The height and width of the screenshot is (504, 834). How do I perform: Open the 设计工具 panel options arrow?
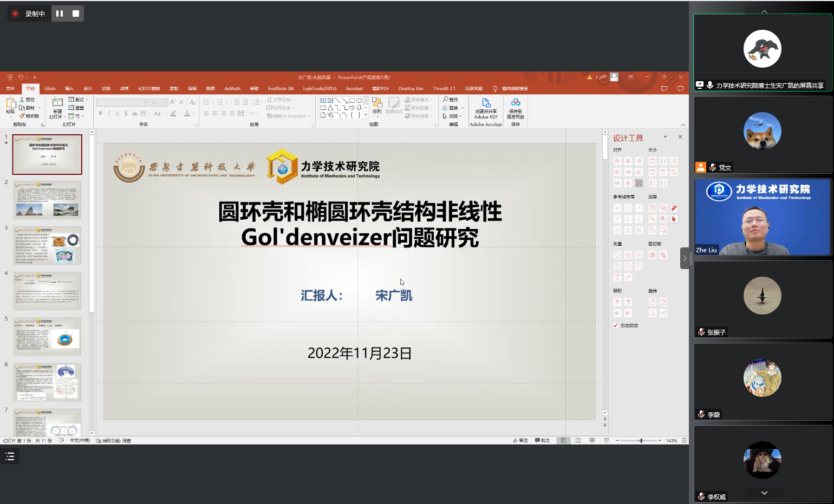(x=666, y=137)
